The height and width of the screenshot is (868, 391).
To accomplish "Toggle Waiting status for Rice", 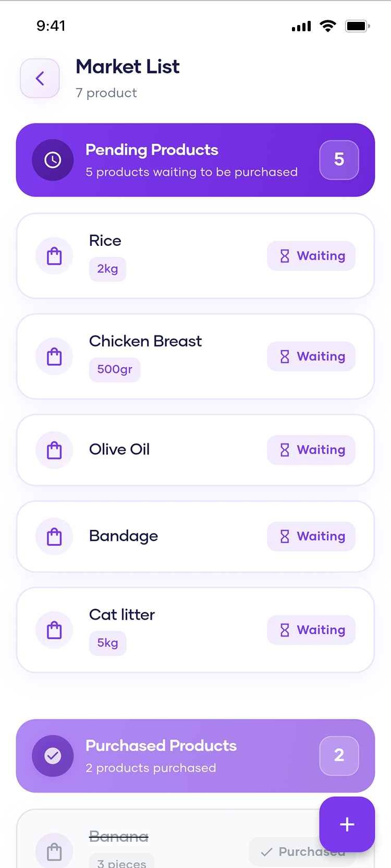I will click(x=311, y=256).
